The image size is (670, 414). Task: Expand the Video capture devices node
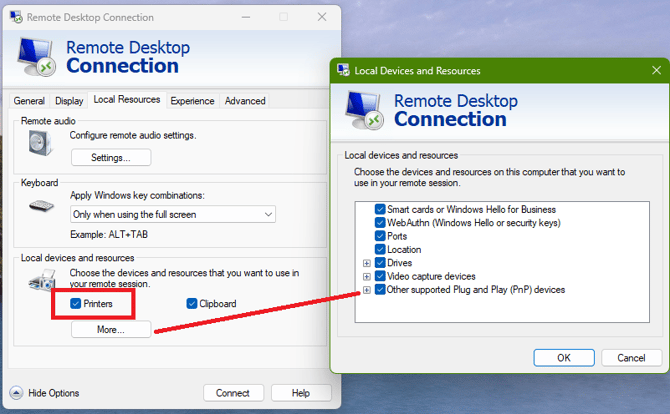(x=367, y=276)
